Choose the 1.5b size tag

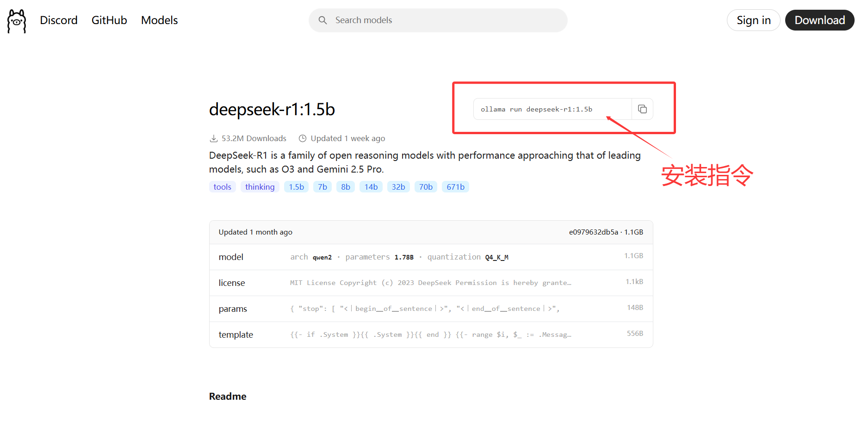click(296, 187)
